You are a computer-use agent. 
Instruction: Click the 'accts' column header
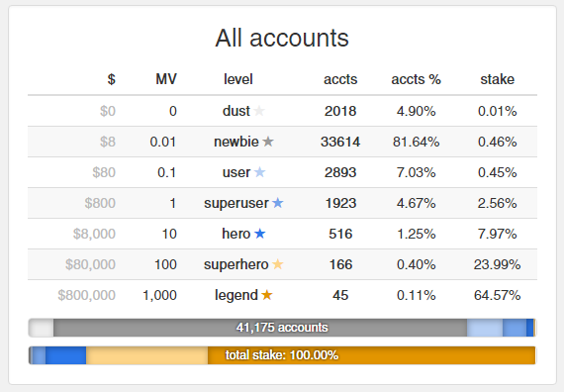point(340,79)
